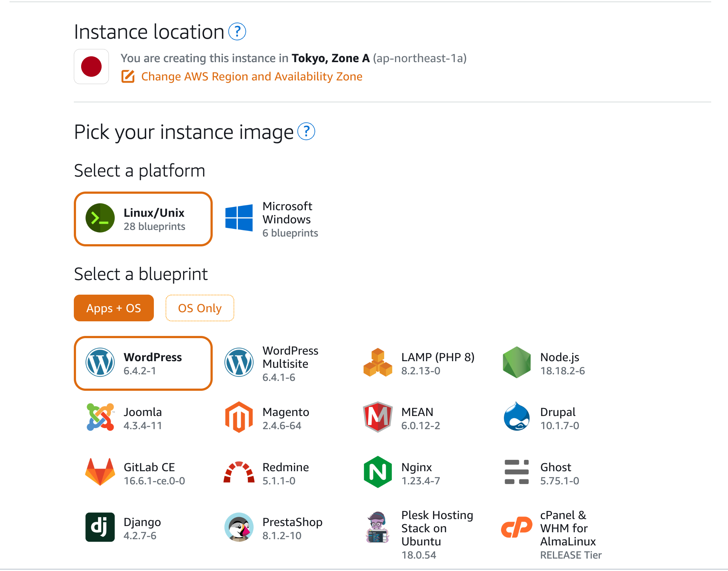Viewport: 728px width, 571px height.
Task: Select the Microsoft Windows platform
Action: point(272,219)
